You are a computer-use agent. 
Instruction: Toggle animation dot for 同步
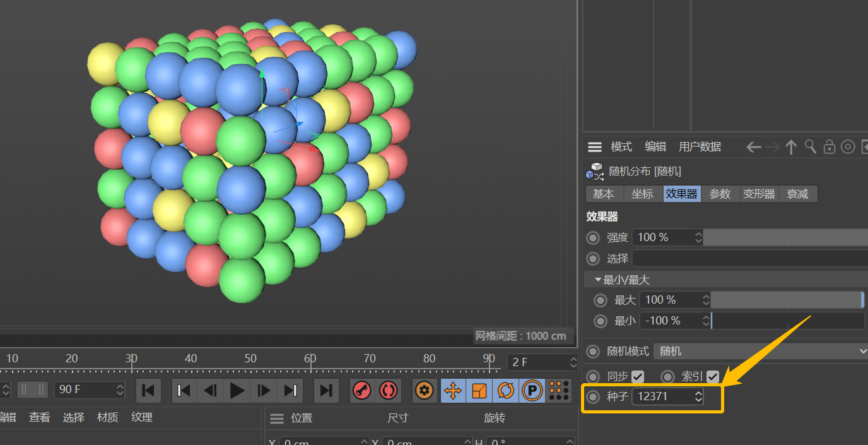593,377
